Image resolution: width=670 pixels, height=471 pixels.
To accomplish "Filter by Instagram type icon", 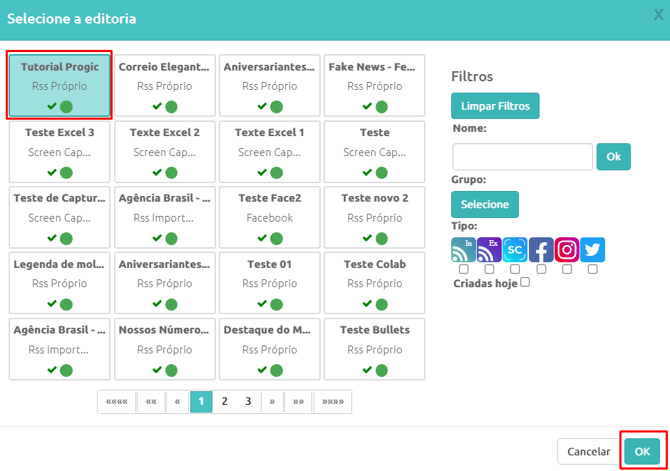I will (567, 250).
